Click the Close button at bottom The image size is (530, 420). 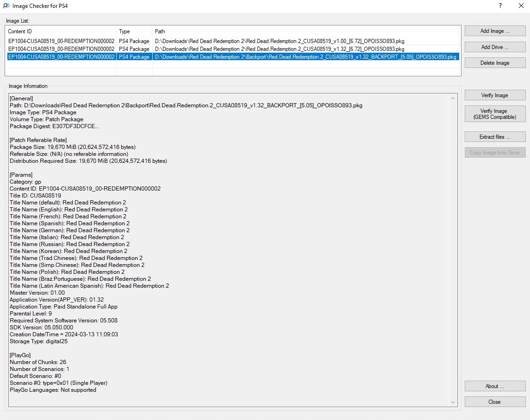coord(495,402)
